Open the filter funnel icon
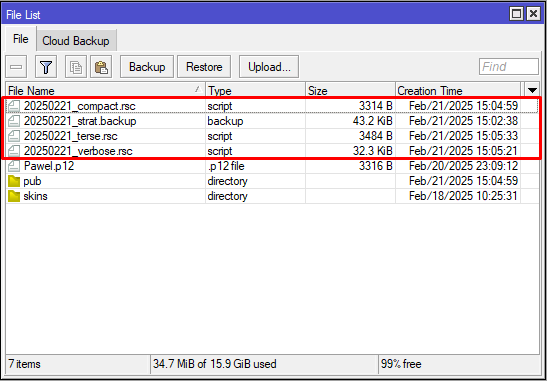 (x=46, y=67)
